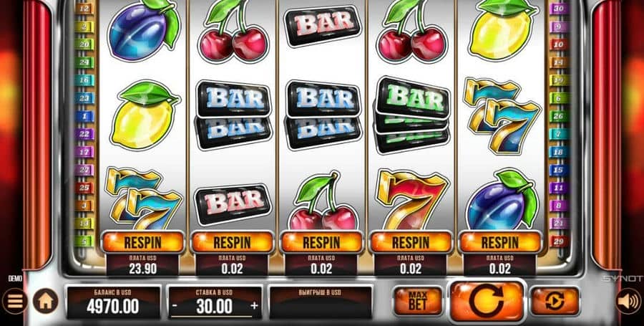Select payline marker 29 on the right

(559, 241)
